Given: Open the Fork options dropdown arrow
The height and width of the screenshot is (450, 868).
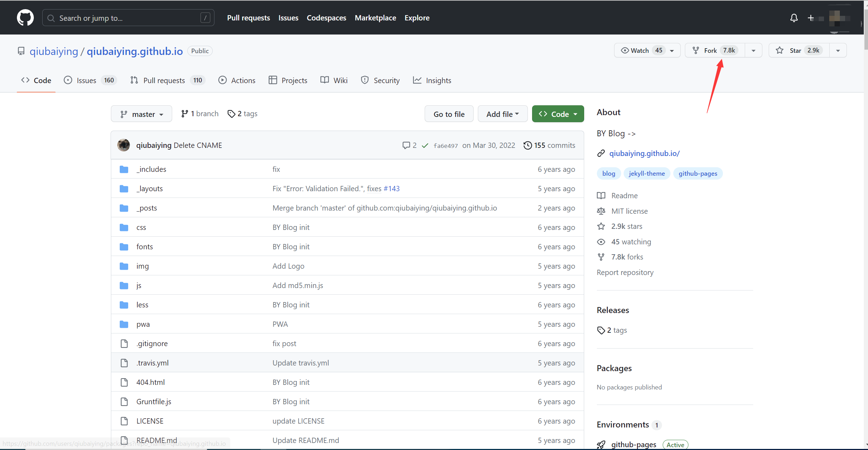Looking at the screenshot, I should tap(753, 50).
